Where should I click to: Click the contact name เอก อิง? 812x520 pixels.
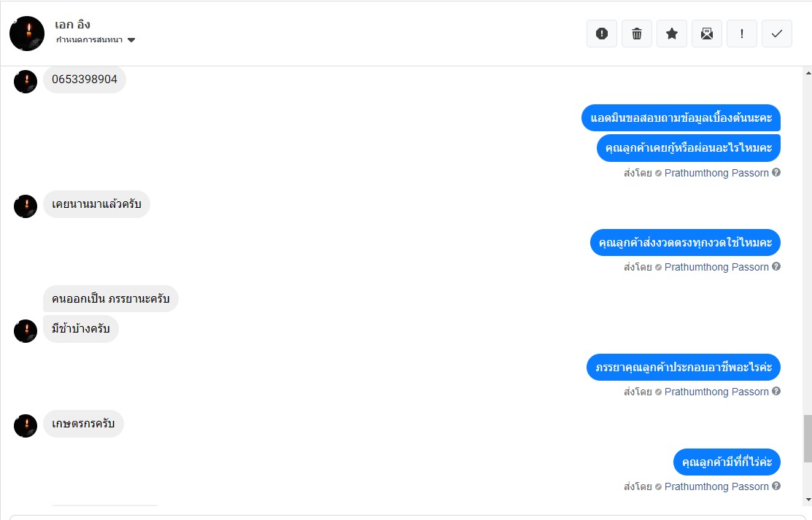pyautogui.click(x=72, y=25)
